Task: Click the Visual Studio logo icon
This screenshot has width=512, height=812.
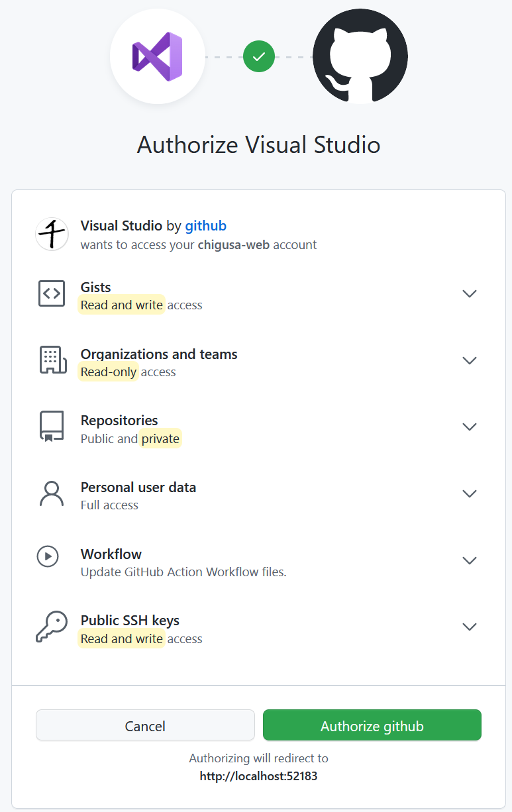Action: coord(158,56)
